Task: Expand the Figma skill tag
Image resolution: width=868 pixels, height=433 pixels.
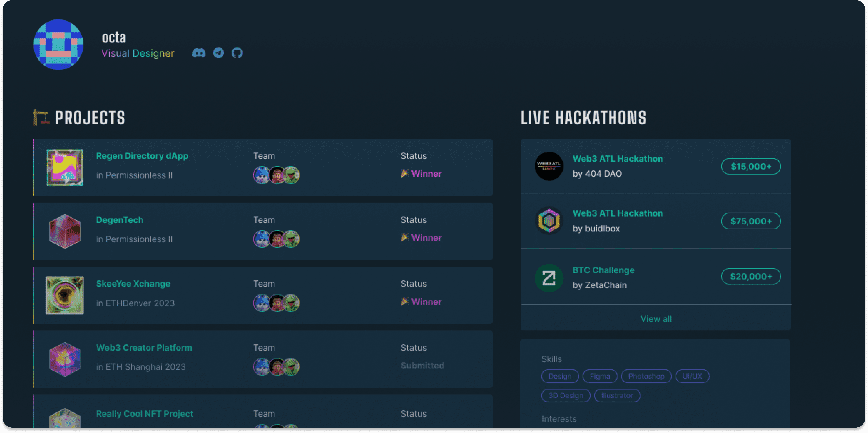Action: (x=600, y=376)
